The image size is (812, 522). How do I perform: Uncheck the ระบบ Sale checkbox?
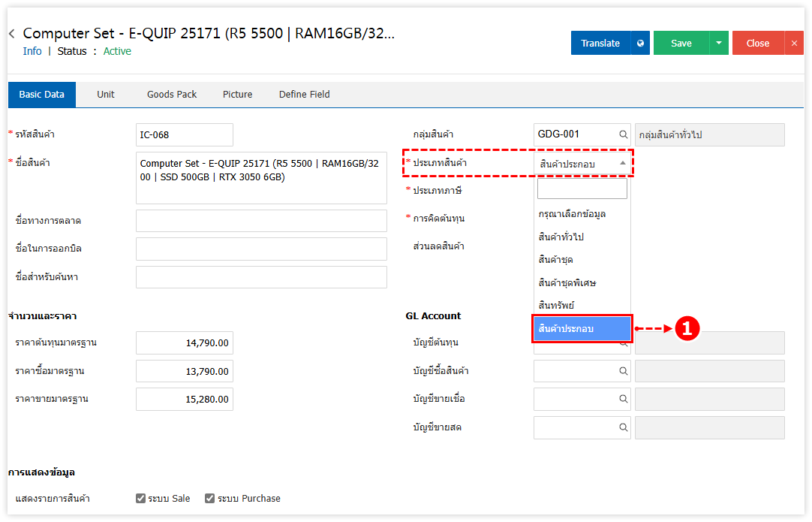click(x=140, y=499)
